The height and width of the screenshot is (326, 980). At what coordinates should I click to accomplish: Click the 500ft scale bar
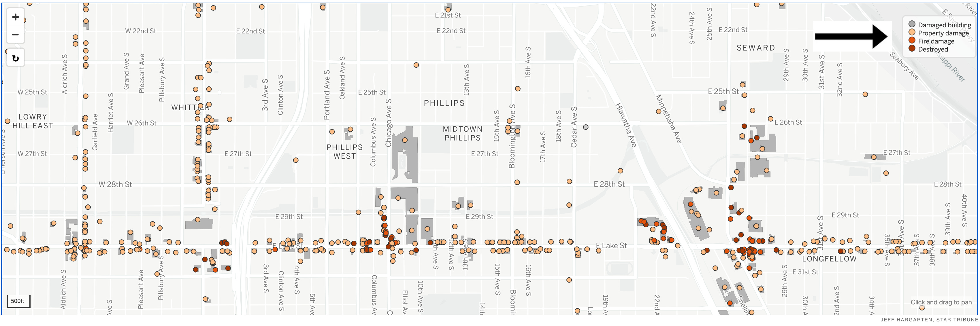[x=18, y=301]
